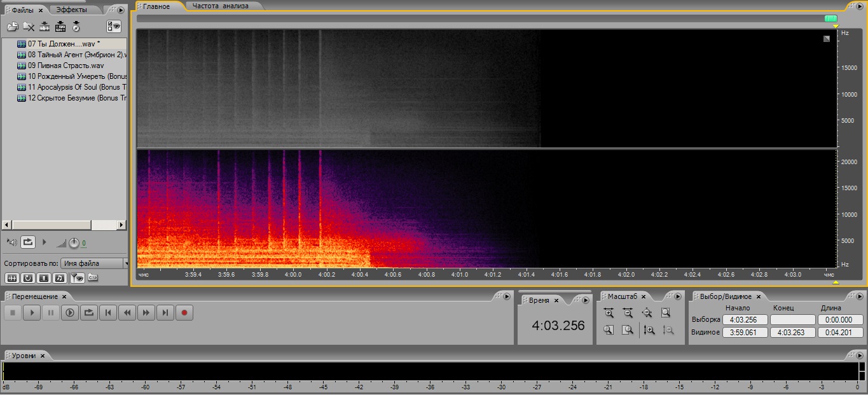The height and width of the screenshot is (395, 868).
Task: Click Zoom to right edge of selection icon
Action: (628, 330)
